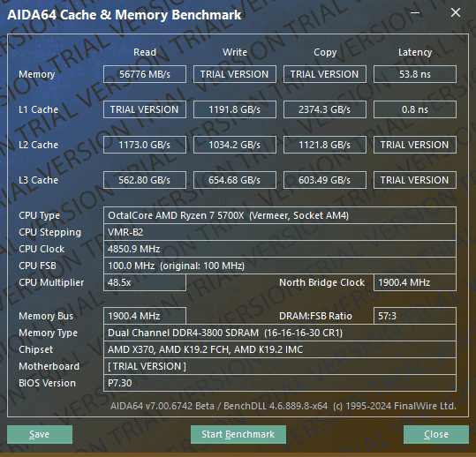
Task: Click the Memory Bus label
Action: coord(46,317)
